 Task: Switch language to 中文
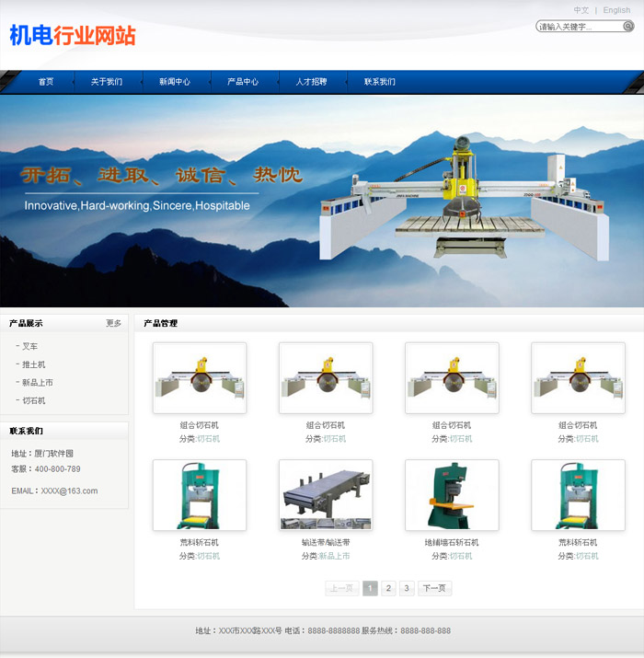(581, 11)
